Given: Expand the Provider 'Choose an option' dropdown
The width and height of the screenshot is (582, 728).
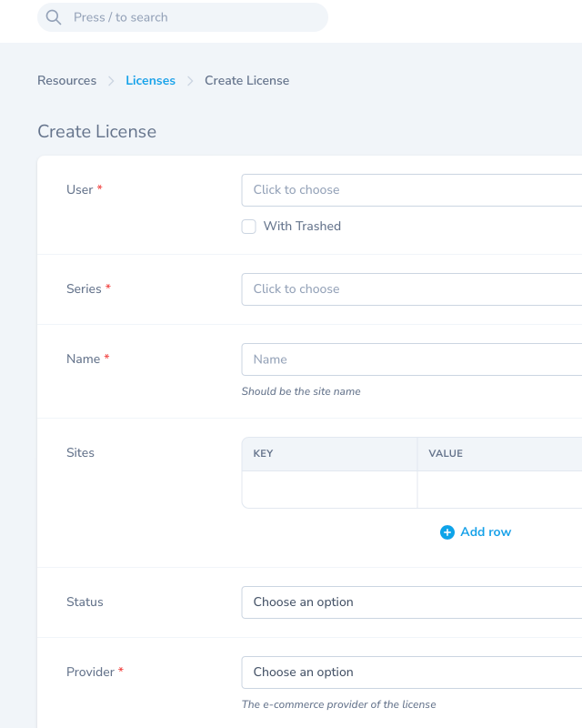Looking at the screenshot, I should click(411, 672).
